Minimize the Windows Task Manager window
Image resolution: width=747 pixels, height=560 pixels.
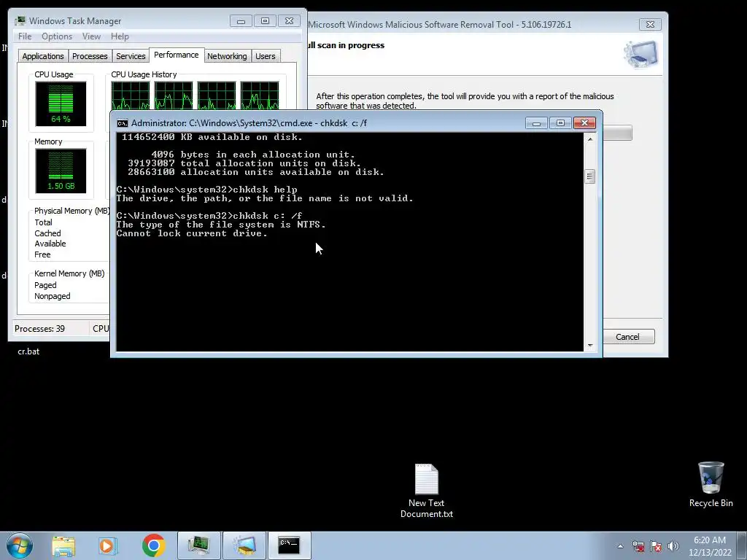tap(241, 21)
